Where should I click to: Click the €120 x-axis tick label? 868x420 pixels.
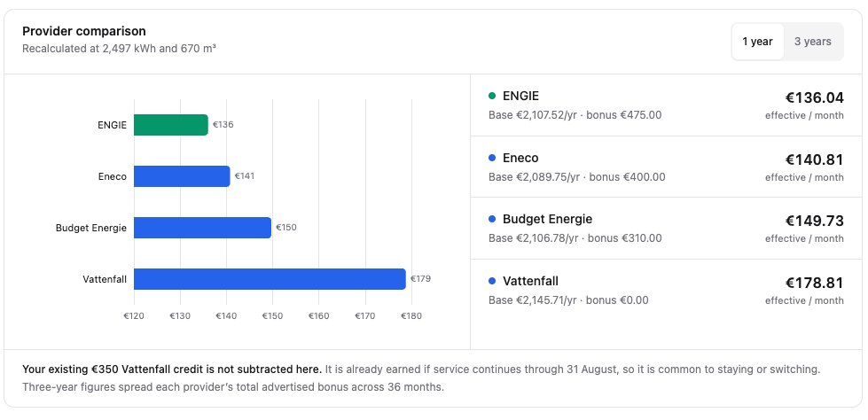(134, 316)
